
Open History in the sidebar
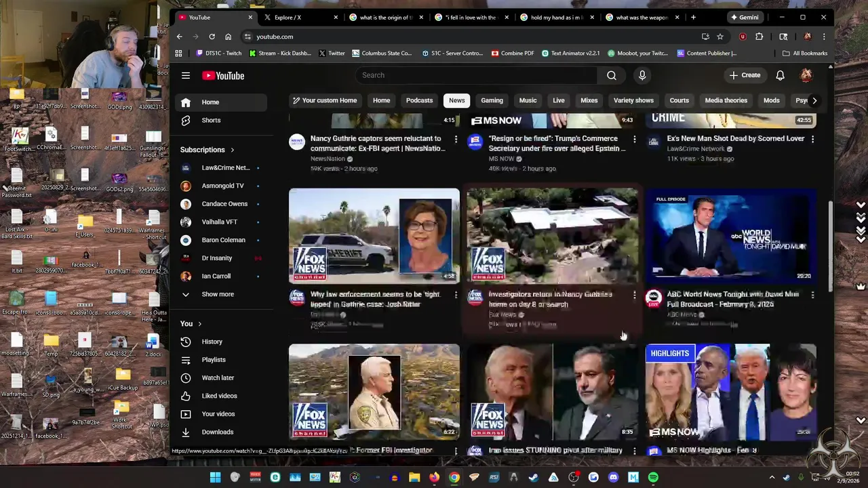[222, 342]
